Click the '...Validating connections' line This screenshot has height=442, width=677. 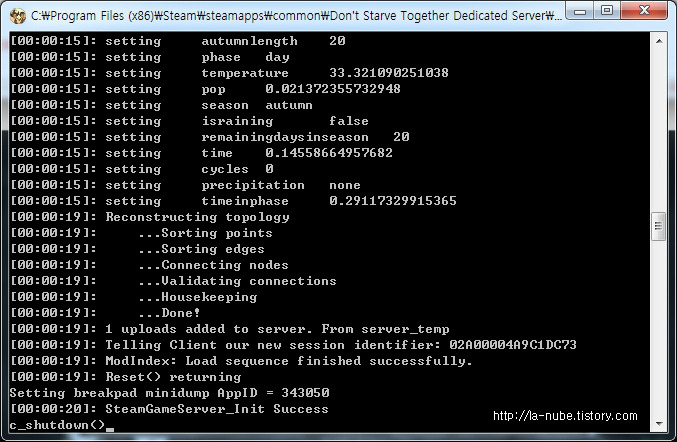[173, 281]
